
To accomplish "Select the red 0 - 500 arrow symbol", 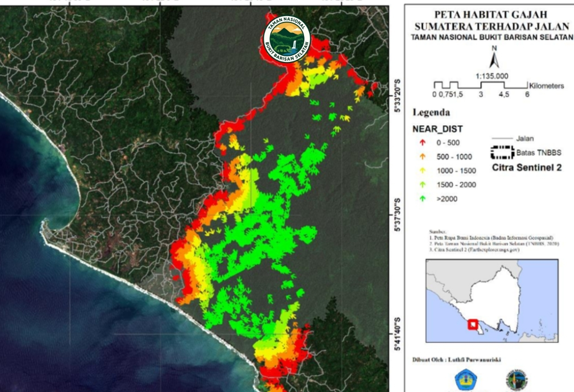I will tap(422, 143).
